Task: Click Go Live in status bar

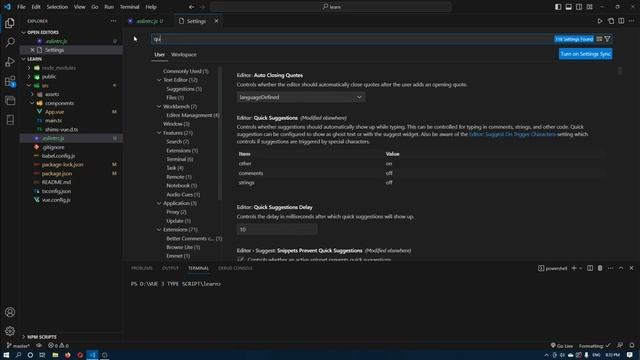Action: pyautogui.click(x=562, y=346)
